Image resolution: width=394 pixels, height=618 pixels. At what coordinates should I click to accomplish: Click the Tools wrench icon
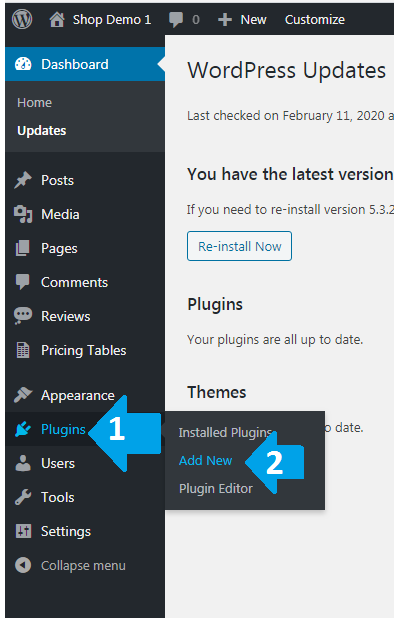click(23, 497)
